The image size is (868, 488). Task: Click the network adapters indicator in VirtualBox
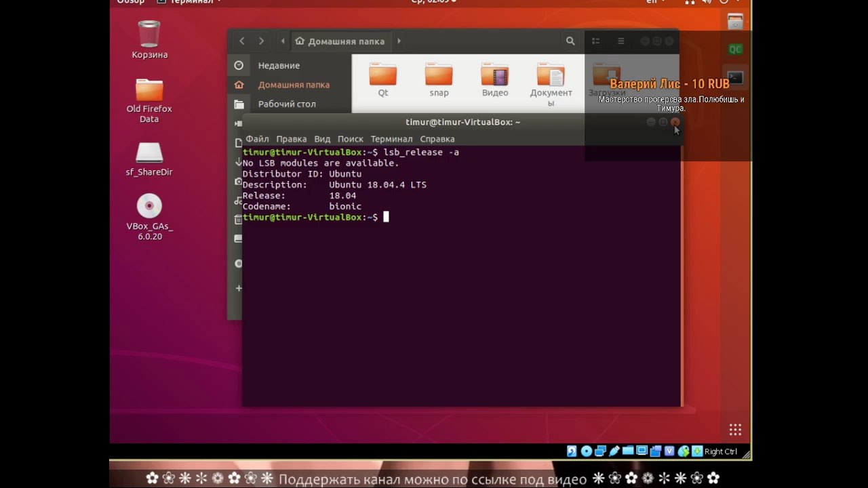click(x=600, y=451)
